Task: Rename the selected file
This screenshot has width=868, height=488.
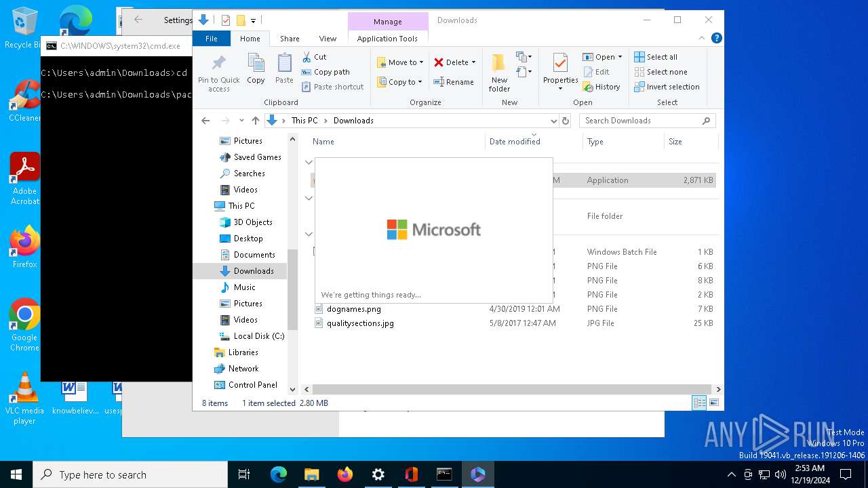Action: [x=454, y=82]
